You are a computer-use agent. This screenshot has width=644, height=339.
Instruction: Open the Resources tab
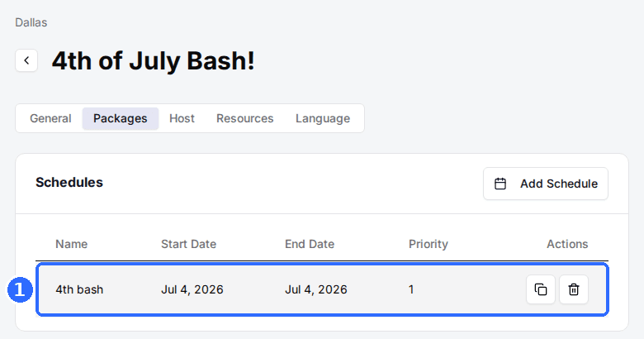[x=244, y=118]
